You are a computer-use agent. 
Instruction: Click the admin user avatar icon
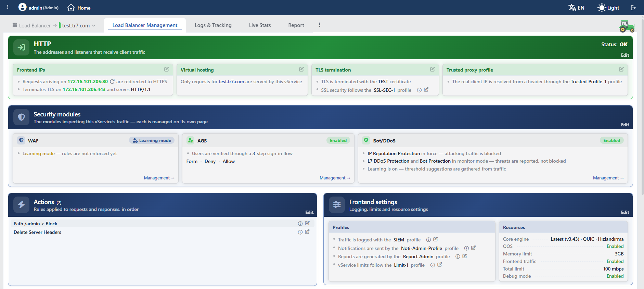pos(23,7)
